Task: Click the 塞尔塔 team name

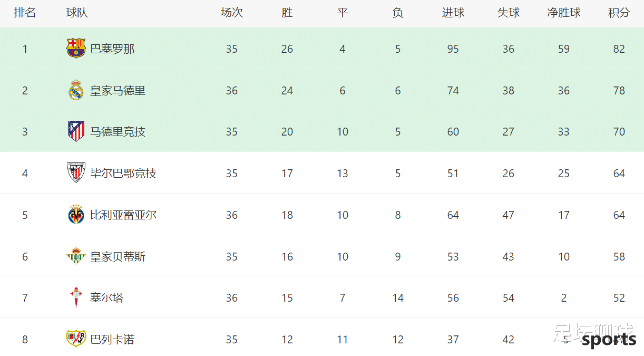Action: (x=106, y=298)
